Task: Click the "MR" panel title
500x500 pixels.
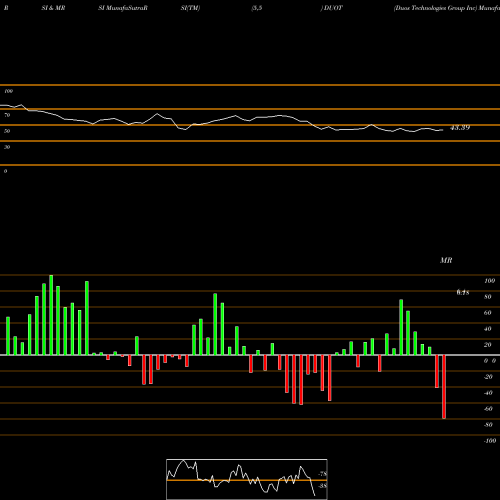Action: [x=446, y=260]
